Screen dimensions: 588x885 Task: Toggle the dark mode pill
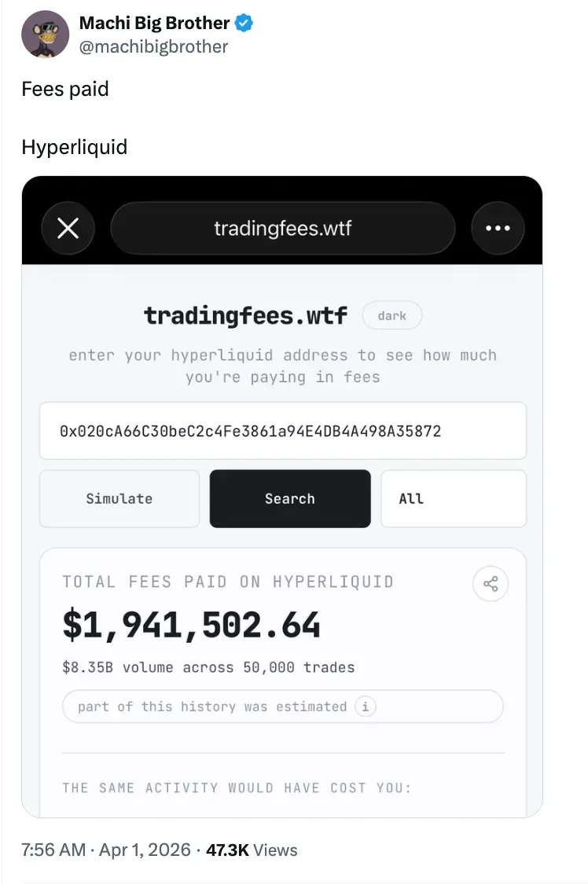tap(391, 316)
